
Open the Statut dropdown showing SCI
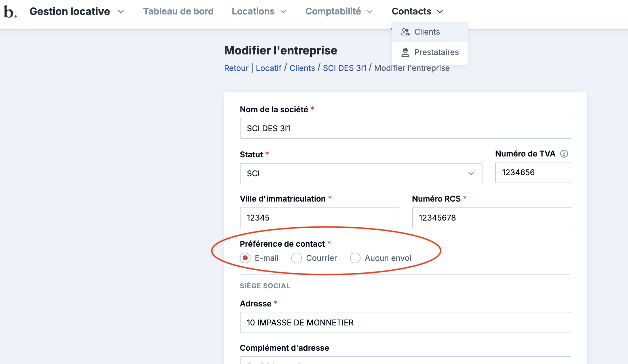(x=361, y=173)
